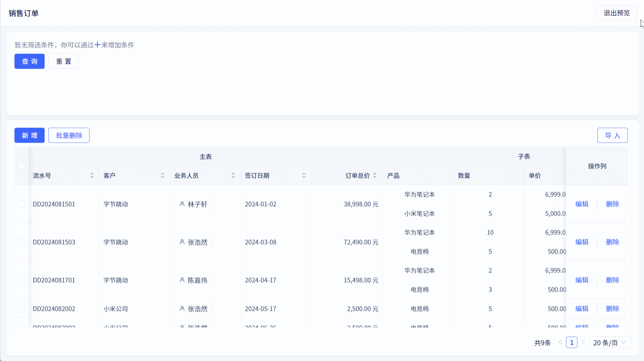Delete order DD2024081501
Image resolution: width=644 pixels, height=361 pixels.
click(612, 204)
